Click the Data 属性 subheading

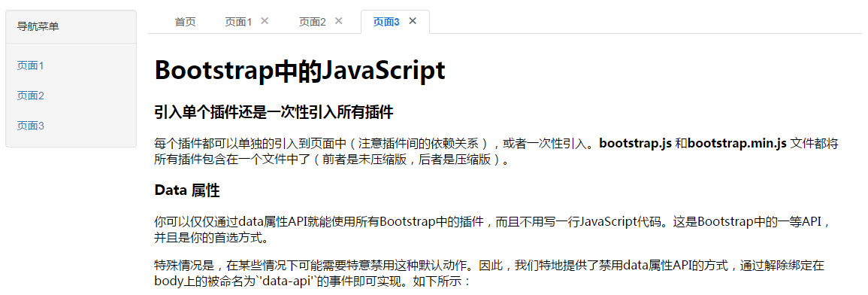tap(187, 190)
